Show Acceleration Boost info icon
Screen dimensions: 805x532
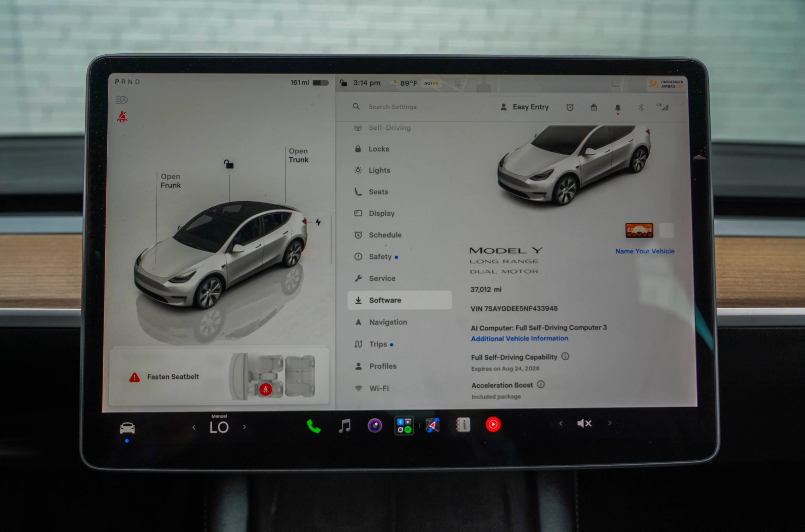pos(541,384)
